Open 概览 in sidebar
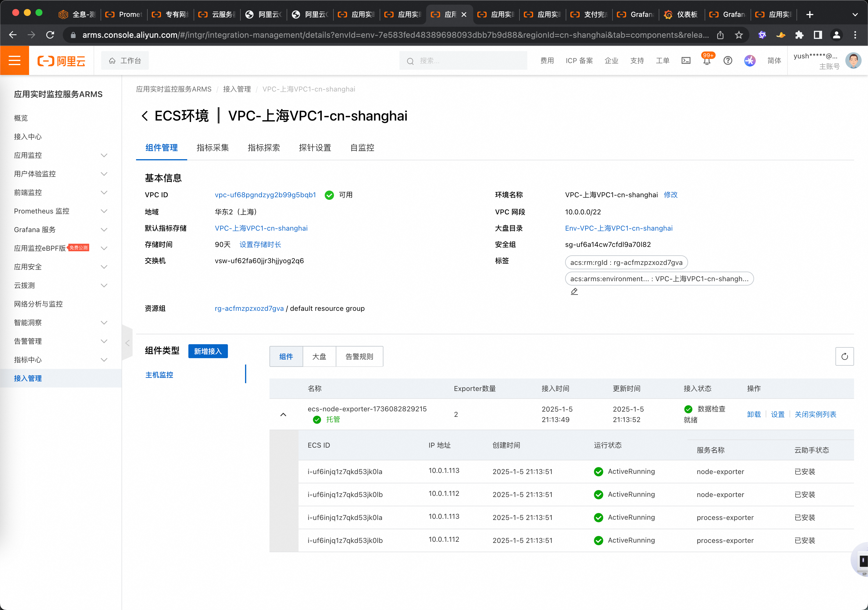Image resolution: width=868 pixels, height=610 pixels. (21, 118)
